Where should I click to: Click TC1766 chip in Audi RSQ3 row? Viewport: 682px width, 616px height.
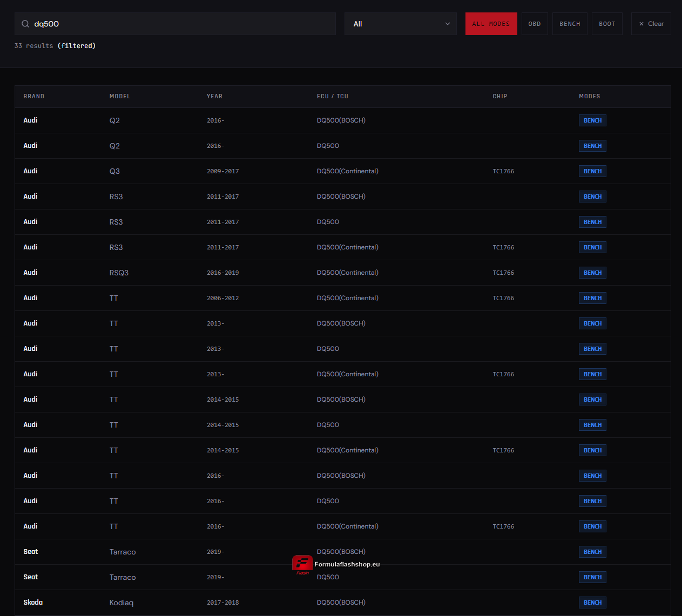(x=503, y=273)
